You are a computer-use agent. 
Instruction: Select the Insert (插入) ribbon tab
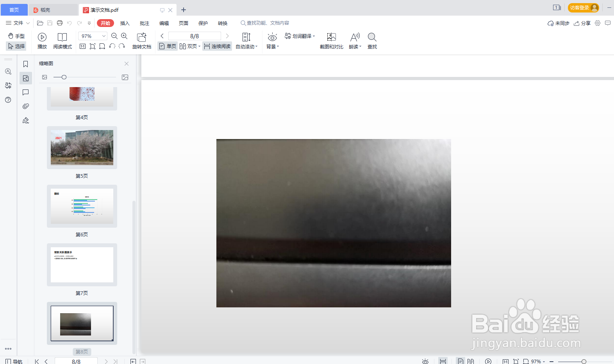coord(125,23)
